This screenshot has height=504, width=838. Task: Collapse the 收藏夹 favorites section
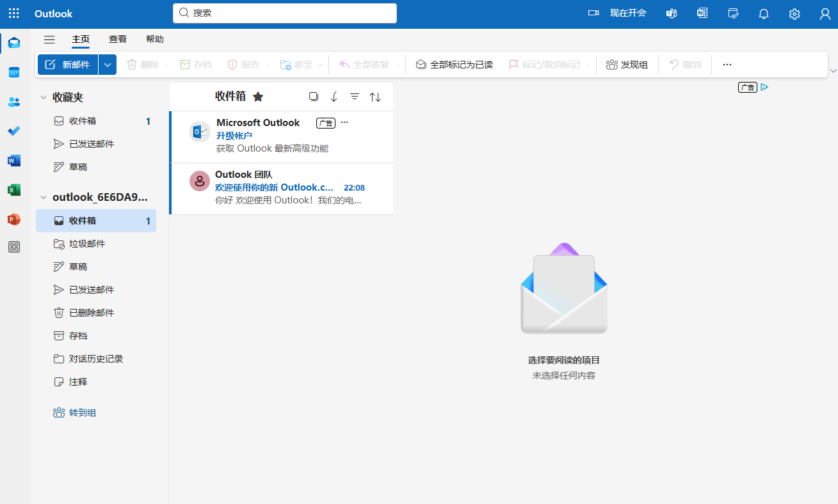(x=44, y=98)
